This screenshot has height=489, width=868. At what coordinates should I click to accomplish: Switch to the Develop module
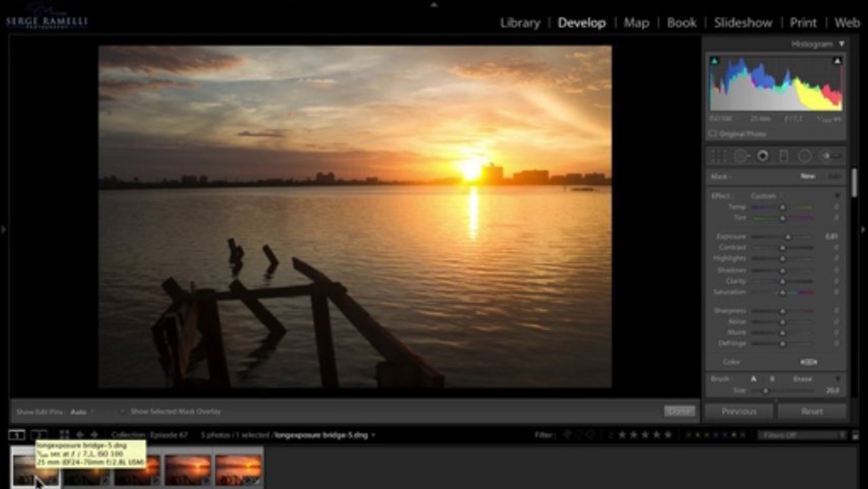[582, 22]
